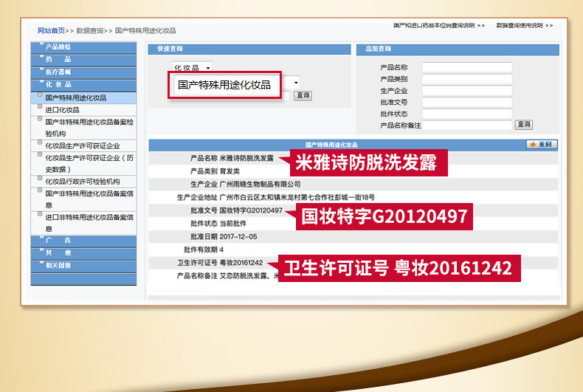Select approval number 国妆特字G20120497 in table
Viewport: 583px width, 392px height.
click(251, 210)
